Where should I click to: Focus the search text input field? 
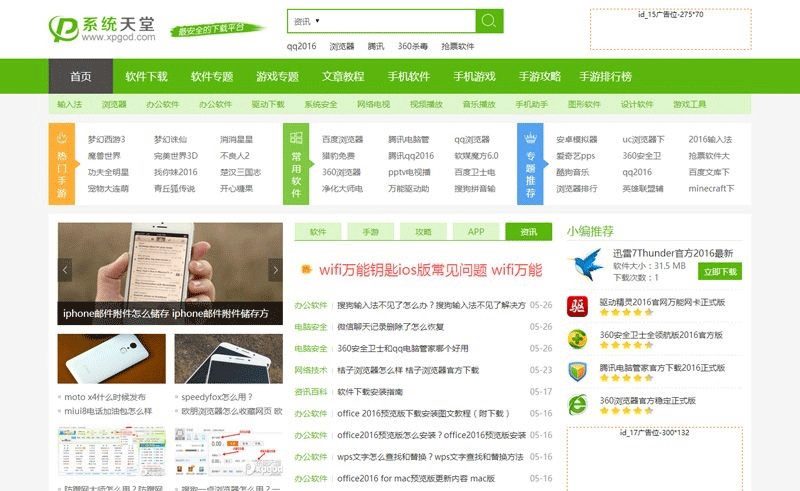click(398, 21)
